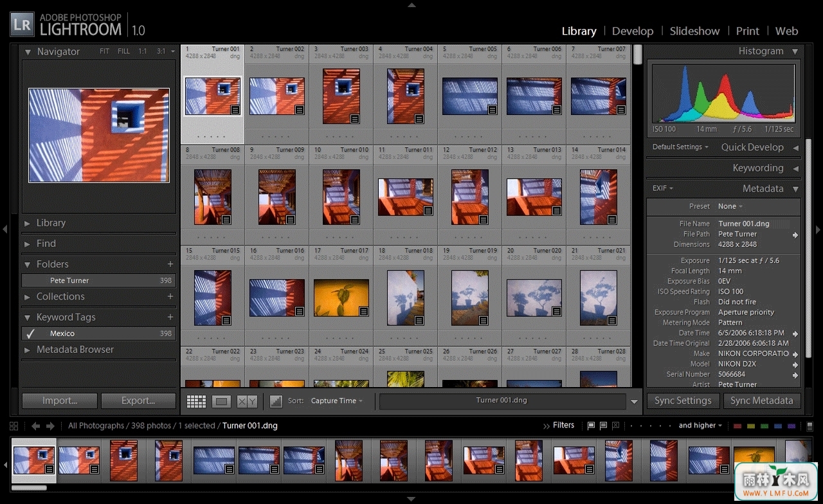This screenshot has height=504, width=823.
Task: Set Navigator zoom to FIT
Action: [104, 51]
